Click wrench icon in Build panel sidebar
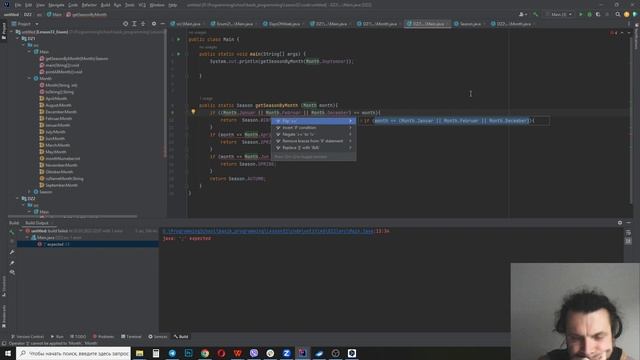The height and width of the screenshot is (360, 640). [12, 252]
